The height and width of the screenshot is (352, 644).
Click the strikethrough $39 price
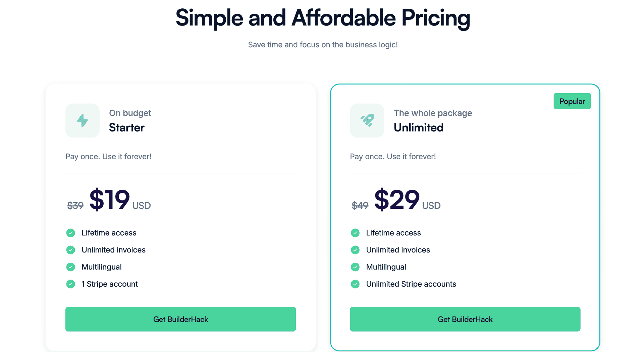(75, 206)
